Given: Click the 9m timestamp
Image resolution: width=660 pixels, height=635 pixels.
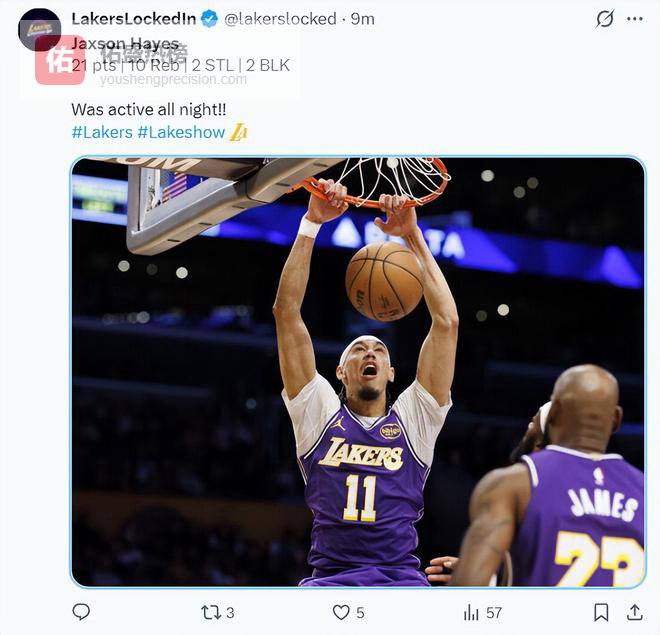Looking at the screenshot, I should (363, 19).
